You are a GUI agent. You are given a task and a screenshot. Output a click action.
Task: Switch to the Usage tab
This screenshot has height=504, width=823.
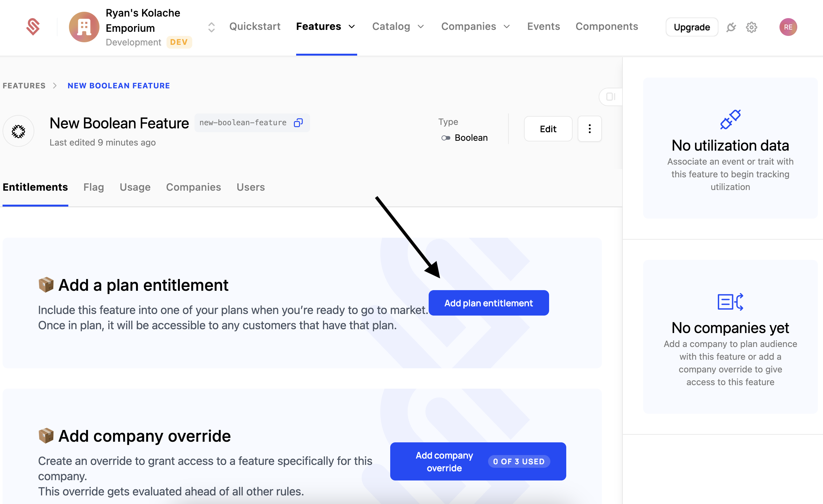[135, 187]
